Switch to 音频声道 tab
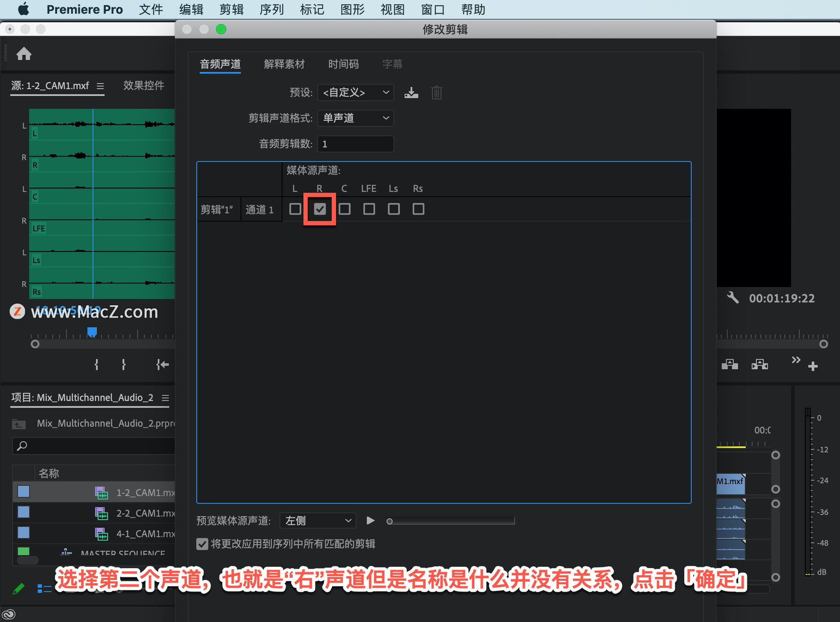The height and width of the screenshot is (622, 840). pos(220,64)
